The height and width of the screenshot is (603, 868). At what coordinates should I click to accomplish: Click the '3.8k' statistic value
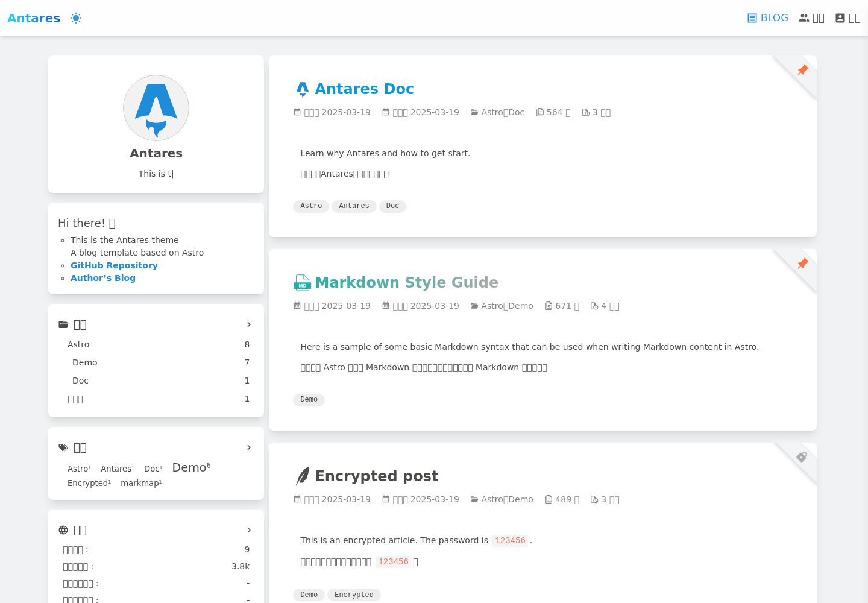(241, 566)
